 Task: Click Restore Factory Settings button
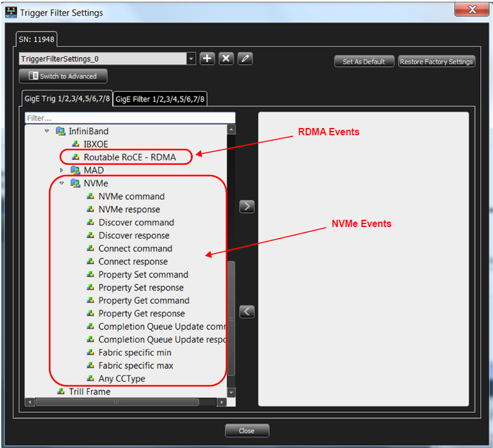(x=436, y=62)
